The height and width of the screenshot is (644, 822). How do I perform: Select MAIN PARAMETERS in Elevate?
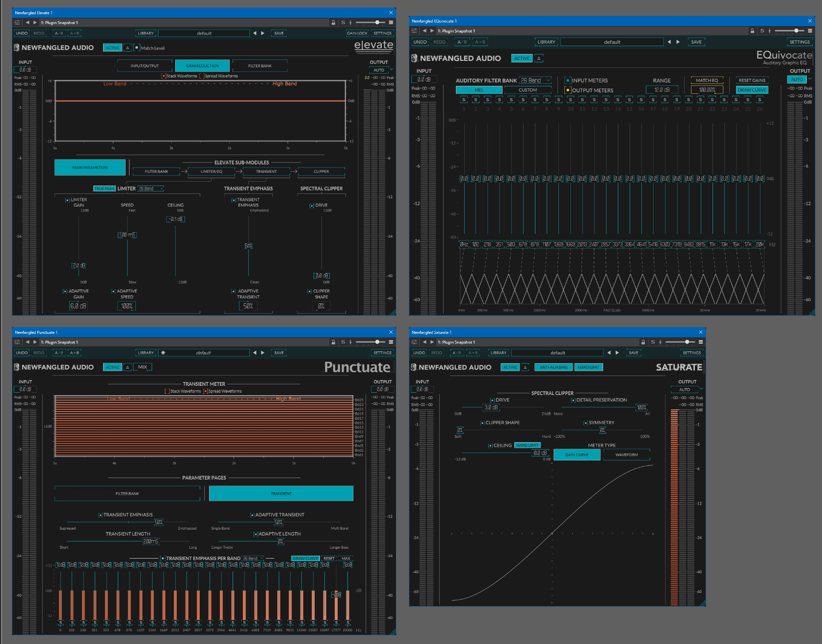point(90,167)
